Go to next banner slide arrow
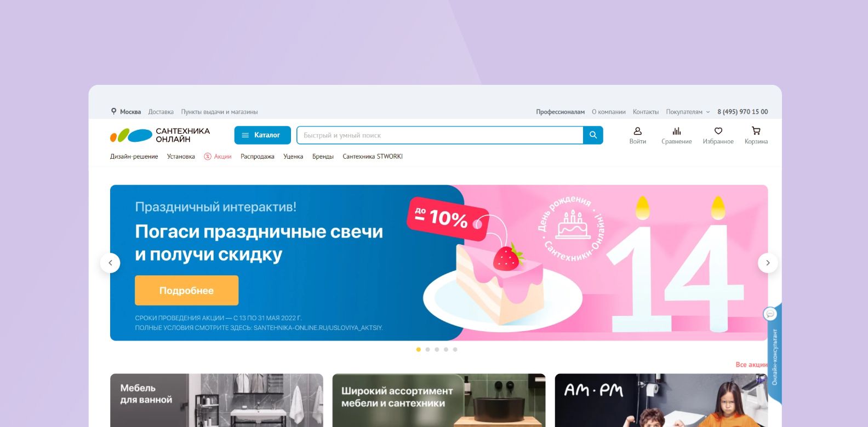Viewport: 868px width, 427px height. [768, 263]
